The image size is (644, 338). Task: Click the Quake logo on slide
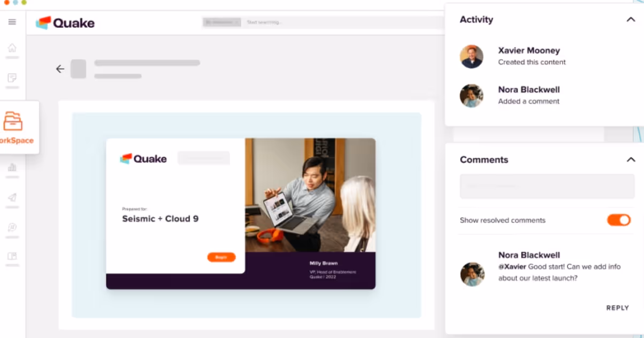[x=143, y=158]
